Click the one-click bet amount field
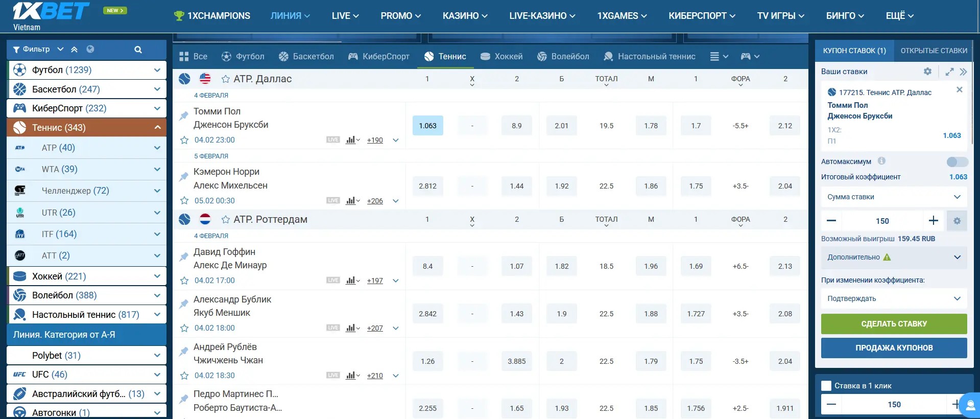This screenshot has width=980, height=419. point(894,404)
